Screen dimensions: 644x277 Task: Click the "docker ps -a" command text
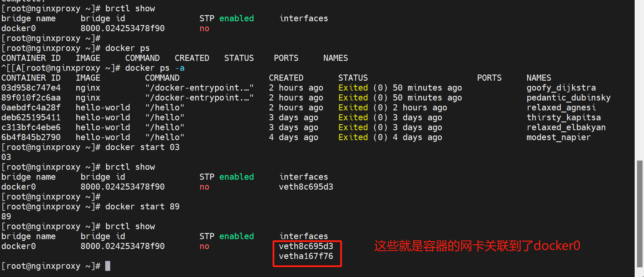pyautogui.click(x=155, y=68)
